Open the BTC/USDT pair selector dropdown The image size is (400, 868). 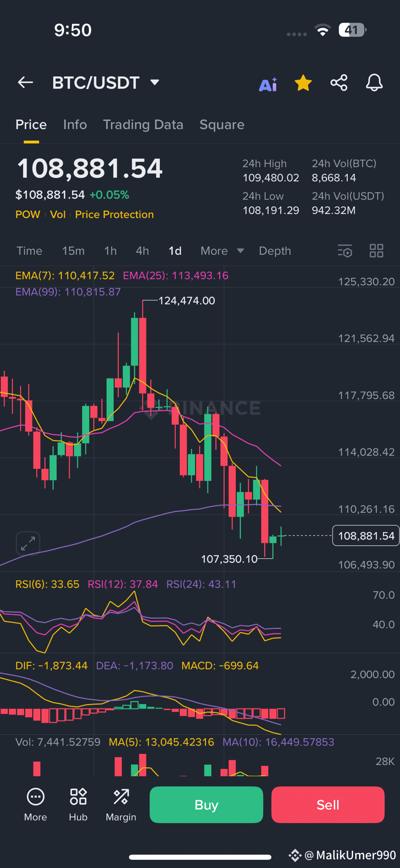[x=106, y=83]
